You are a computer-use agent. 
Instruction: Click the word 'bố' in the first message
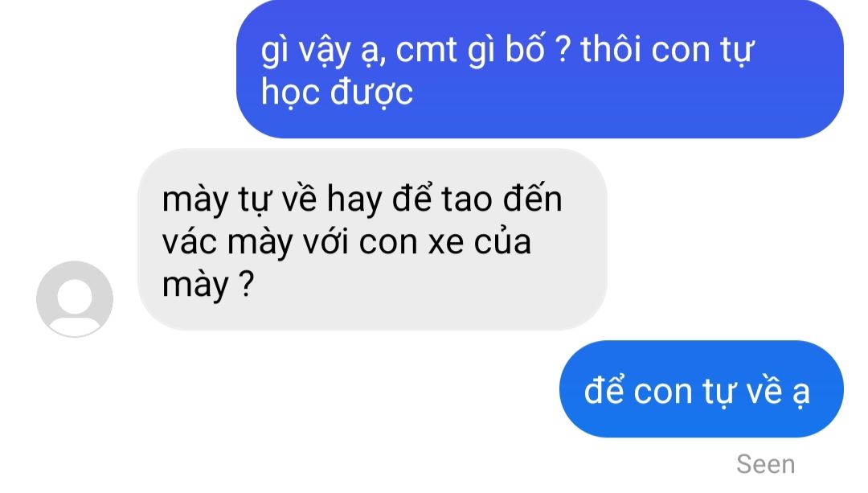pyautogui.click(x=526, y=49)
